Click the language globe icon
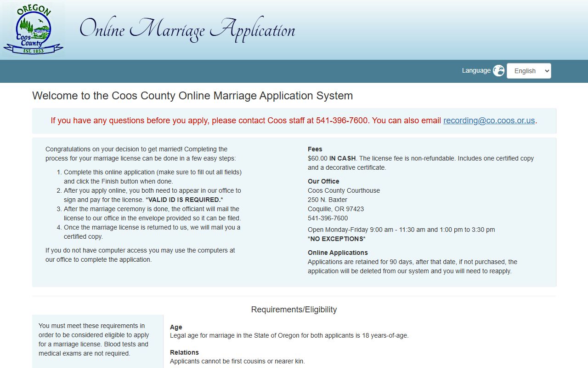 coord(498,71)
